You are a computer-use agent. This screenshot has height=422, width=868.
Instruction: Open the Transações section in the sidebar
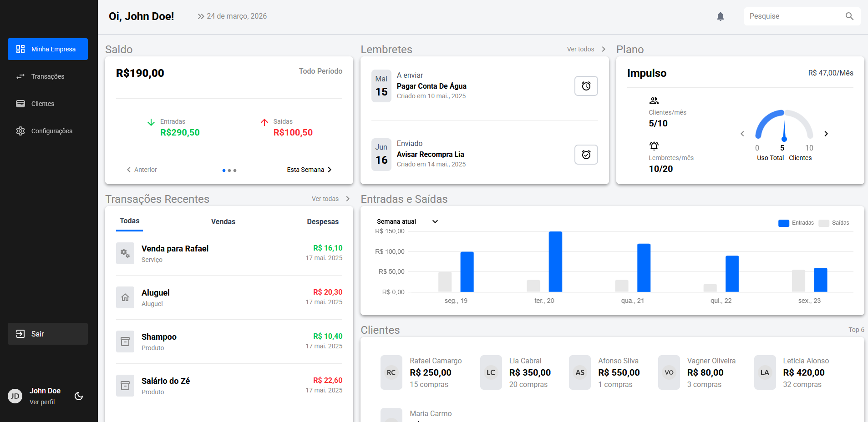[20, 76]
